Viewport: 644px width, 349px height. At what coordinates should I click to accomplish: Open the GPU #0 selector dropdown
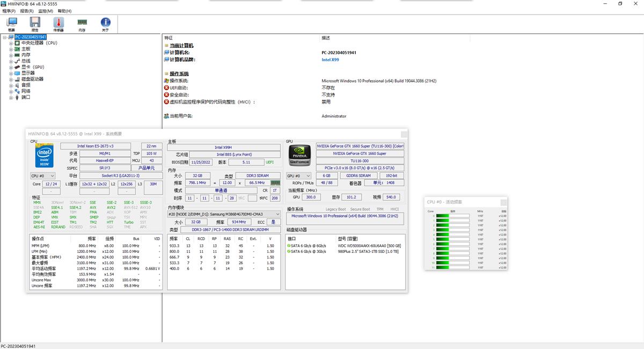[x=299, y=176]
